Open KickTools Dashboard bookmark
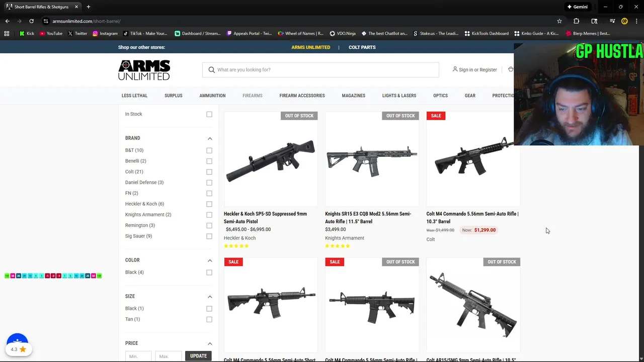644x362 pixels. click(487, 33)
